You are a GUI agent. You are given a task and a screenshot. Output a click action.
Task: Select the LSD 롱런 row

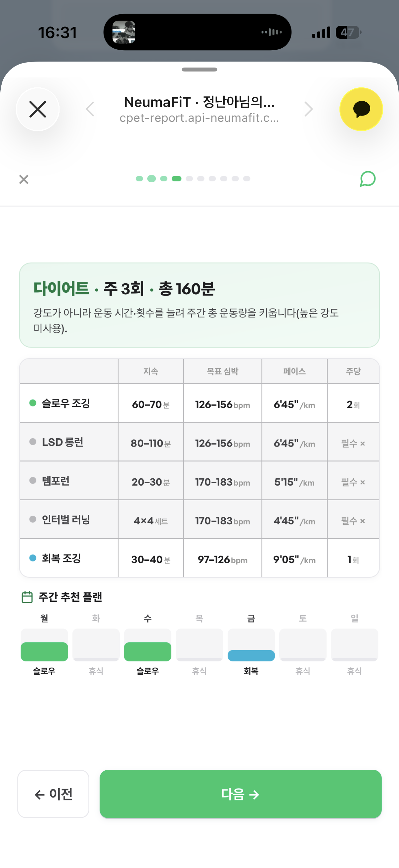click(199, 442)
